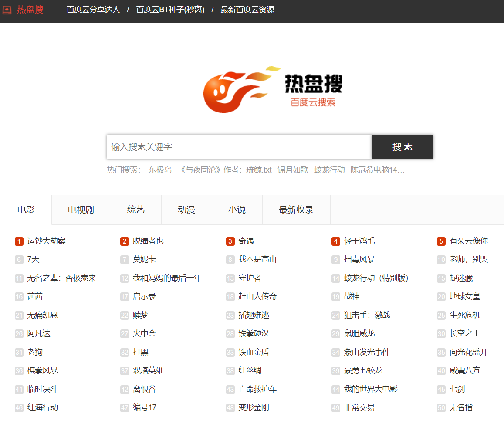The height and width of the screenshot is (421, 504).
Task: Focus the search keyword input field
Action: [x=239, y=147]
